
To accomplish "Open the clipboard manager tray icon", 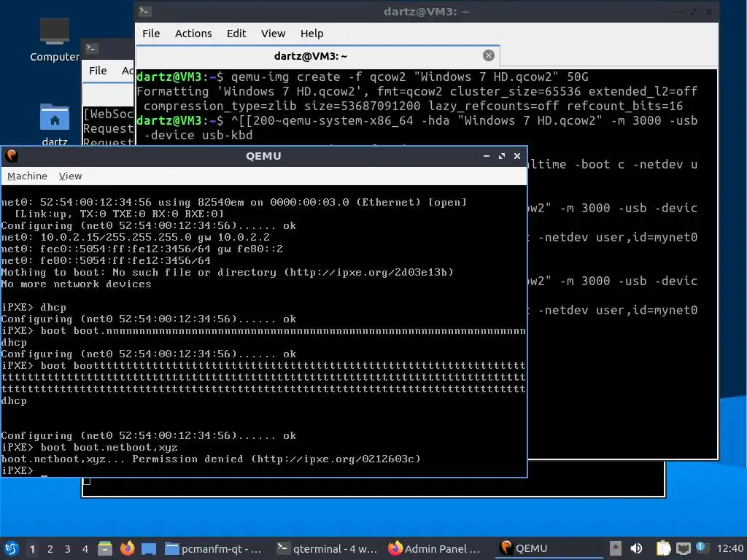I will [663, 548].
